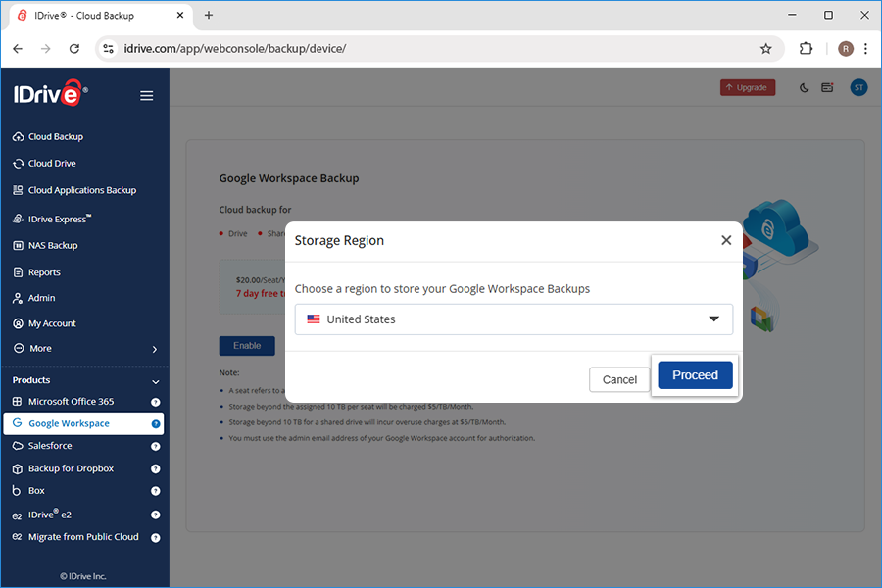Click the '© IDrive Inc.' footer text
The image size is (882, 588).
click(x=83, y=577)
